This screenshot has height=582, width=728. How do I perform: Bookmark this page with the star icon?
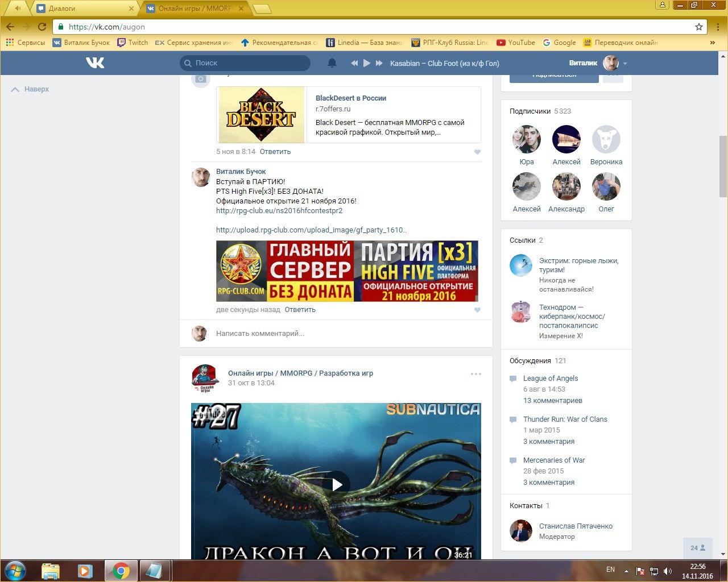(699, 27)
